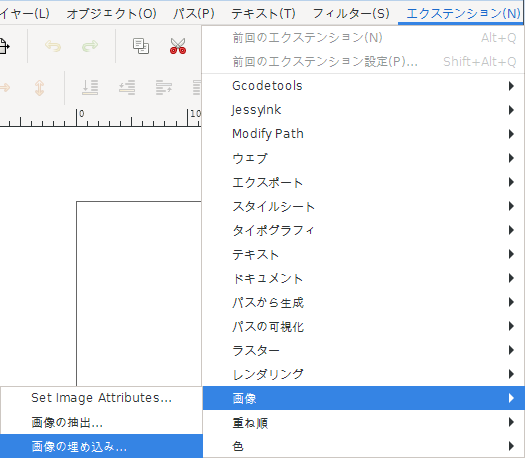Click the unindent lines icon

pyautogui.click(x=127, y=88)
